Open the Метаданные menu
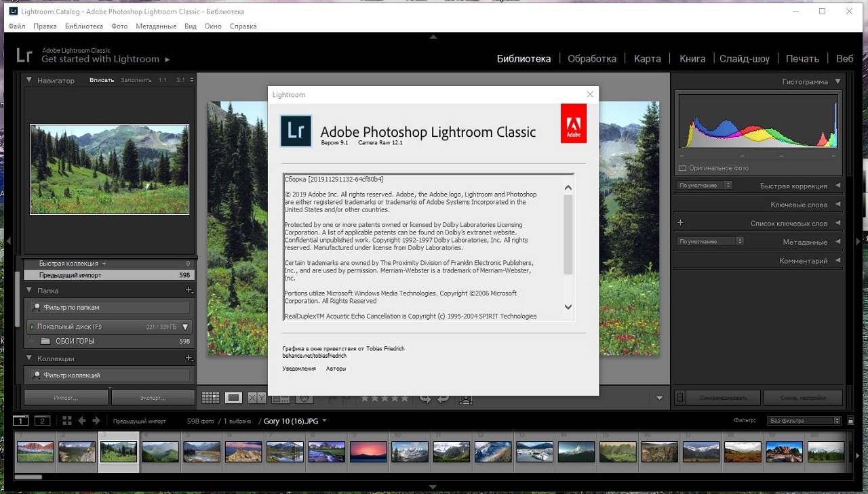Image resolution: width=868 pixels, height=494 pixels. [155, 26]
